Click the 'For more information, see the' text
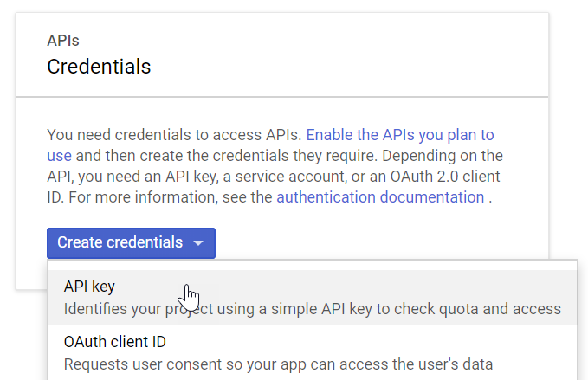 point(171,197)
